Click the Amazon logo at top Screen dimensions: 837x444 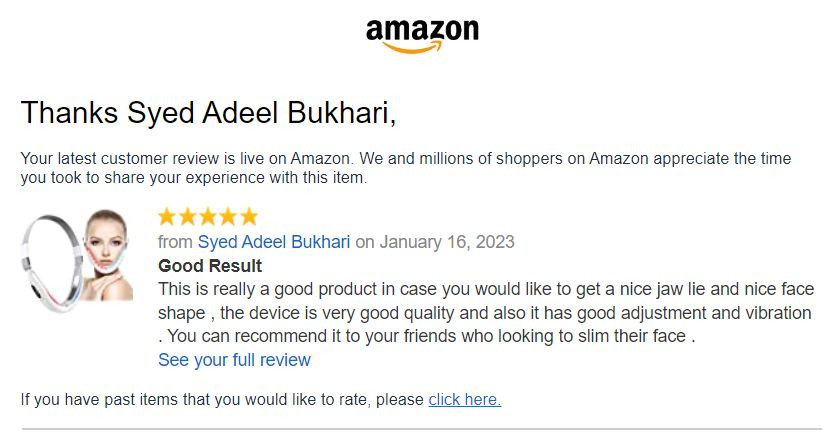point(422,36)
